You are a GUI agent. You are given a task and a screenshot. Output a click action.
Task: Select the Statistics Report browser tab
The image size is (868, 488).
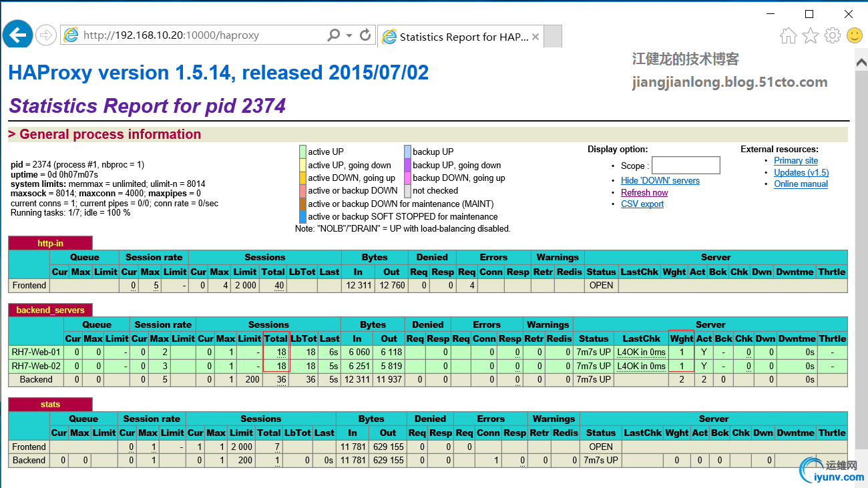coord(461,37)
